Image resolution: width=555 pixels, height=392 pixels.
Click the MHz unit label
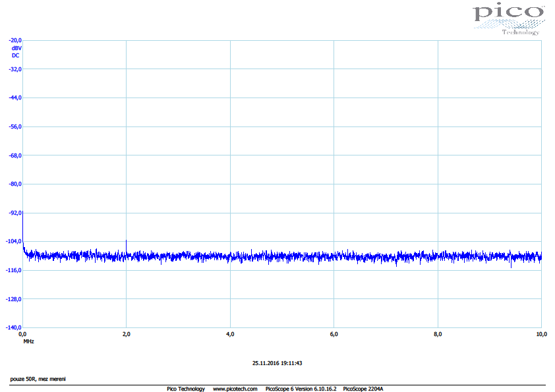(x=28, y=341)
